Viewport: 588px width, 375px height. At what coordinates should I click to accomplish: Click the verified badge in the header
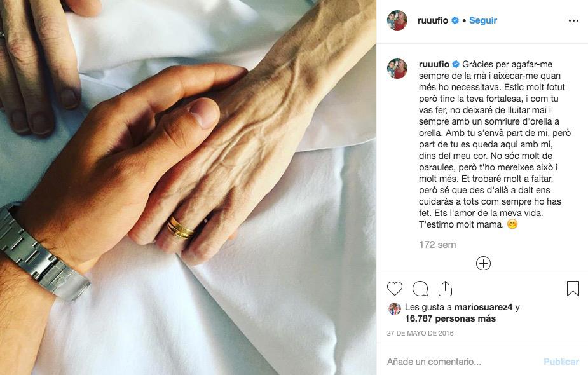coord(455,20)
